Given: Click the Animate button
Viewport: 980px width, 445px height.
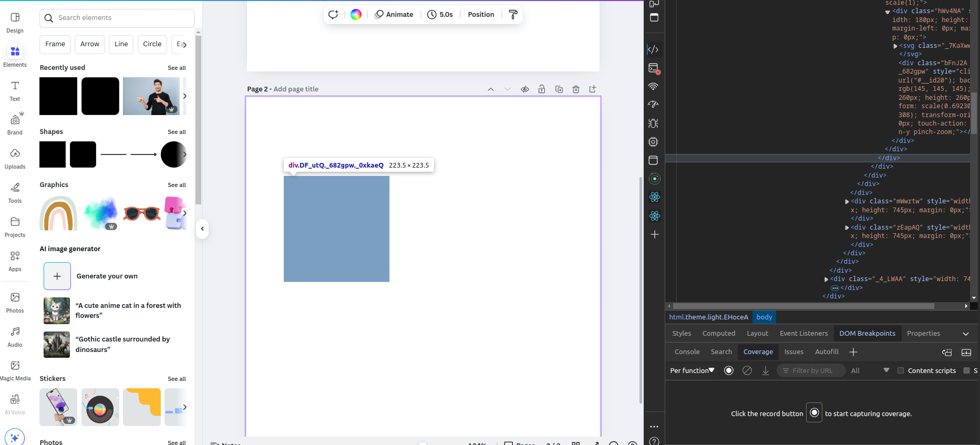Looking at the screenshot, I should (x=394, y=15).
